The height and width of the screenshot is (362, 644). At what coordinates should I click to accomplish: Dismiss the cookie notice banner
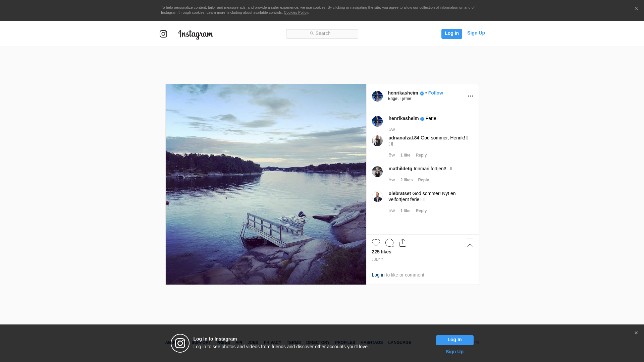point(636,8)
